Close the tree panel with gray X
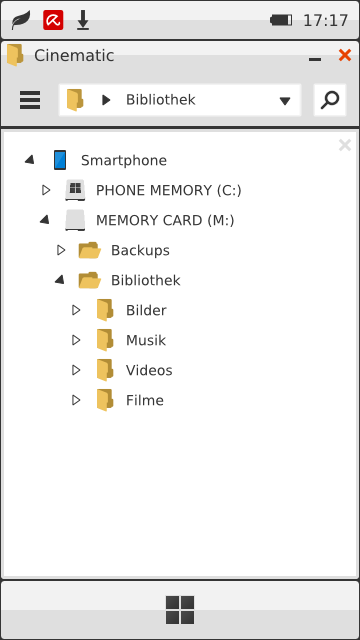Screen dimensions: 360x640 [x=345, y=145]
